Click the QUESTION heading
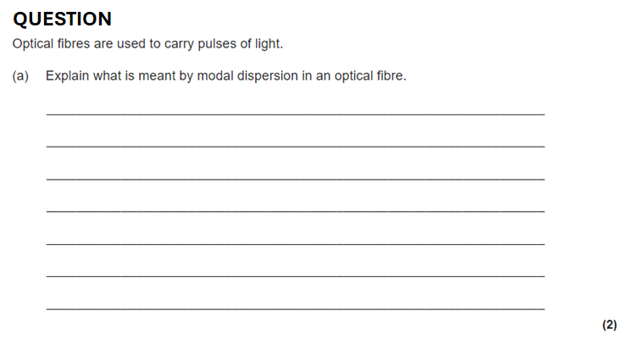The width and height of the screenshot is (644, 344). pyautogui.click(x=62, y=19)
